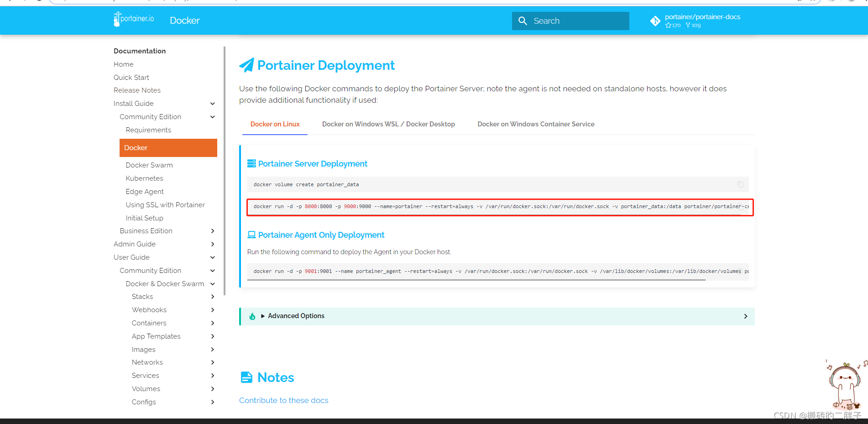The image size is (868, 424).
Task: Expand the Configs section
Action: [212, 402]
